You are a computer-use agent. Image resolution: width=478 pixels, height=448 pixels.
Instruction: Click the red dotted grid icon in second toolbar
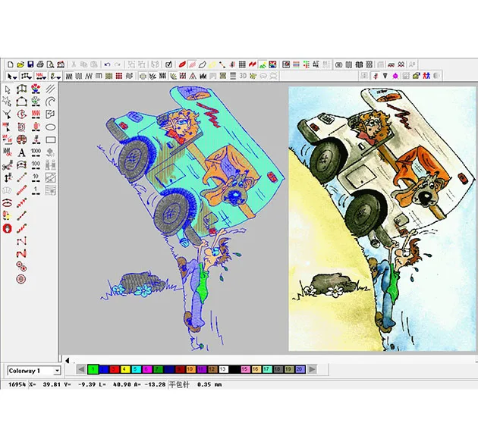pos(119,76)
